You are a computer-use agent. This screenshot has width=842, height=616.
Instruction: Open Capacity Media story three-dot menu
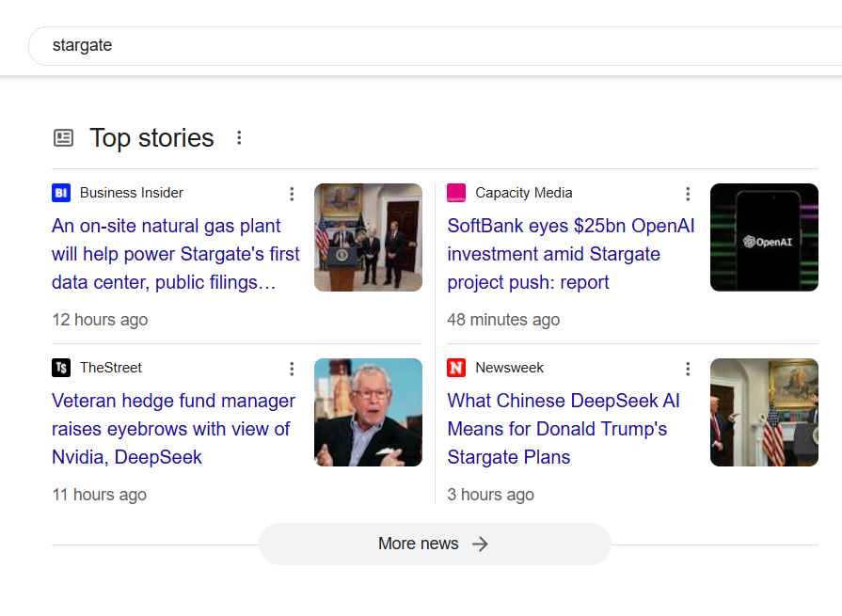tap(688, 194)
